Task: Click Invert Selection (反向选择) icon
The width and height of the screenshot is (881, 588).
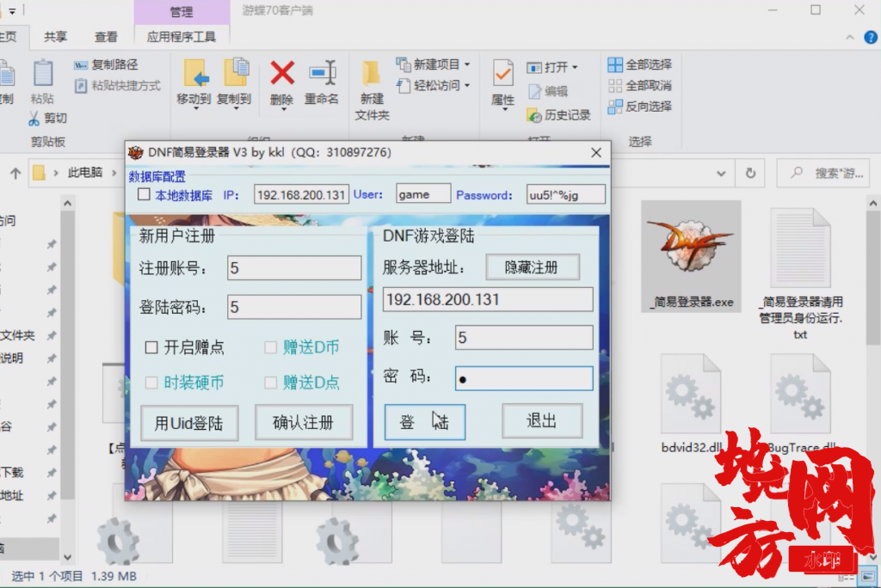Action: (615, 107)
